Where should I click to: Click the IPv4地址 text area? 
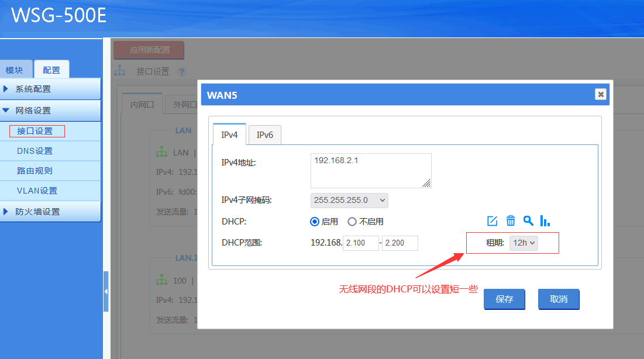(371, 170)
